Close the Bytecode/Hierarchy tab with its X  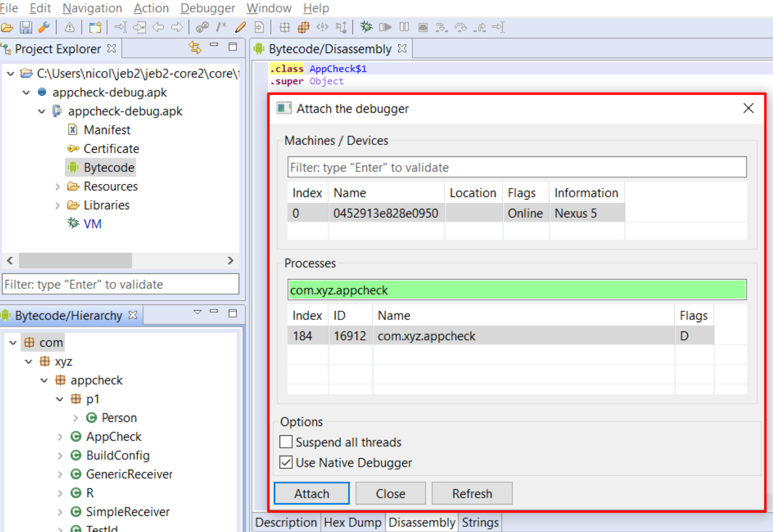coord(133,315)
